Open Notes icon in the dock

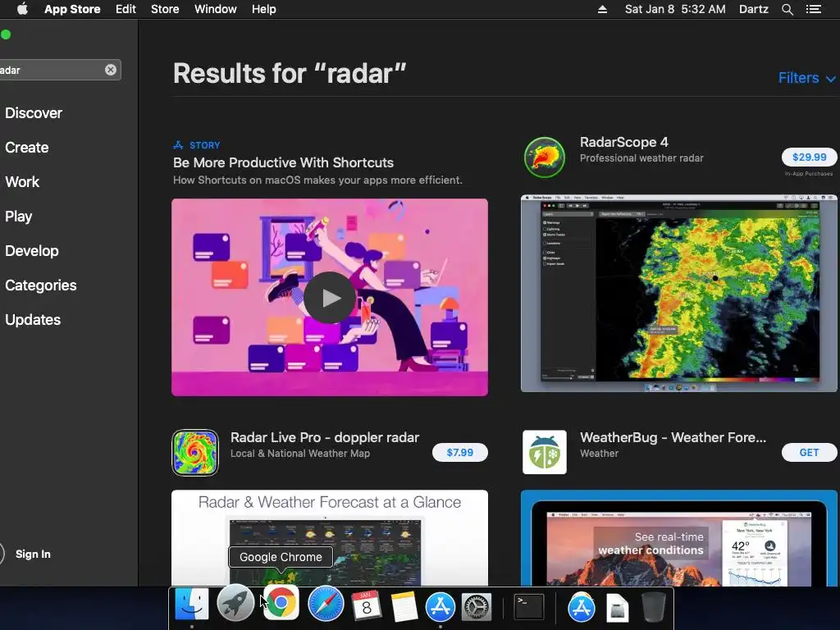404,606
